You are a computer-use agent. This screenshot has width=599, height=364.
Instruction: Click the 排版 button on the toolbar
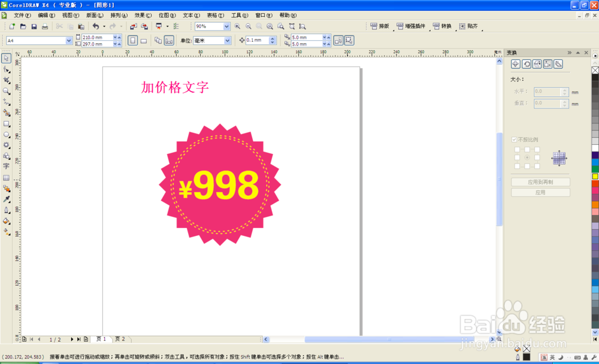[x=380, y=26]
